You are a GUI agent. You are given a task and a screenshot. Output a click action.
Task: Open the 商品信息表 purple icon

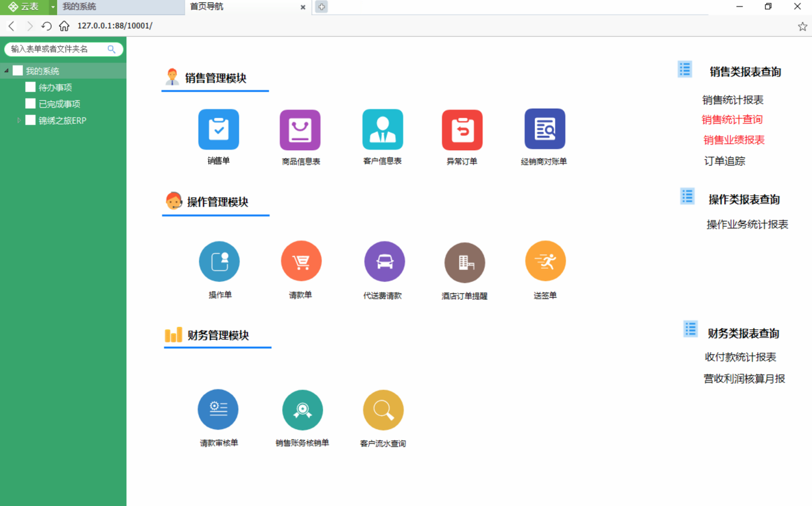pos(300,130)
